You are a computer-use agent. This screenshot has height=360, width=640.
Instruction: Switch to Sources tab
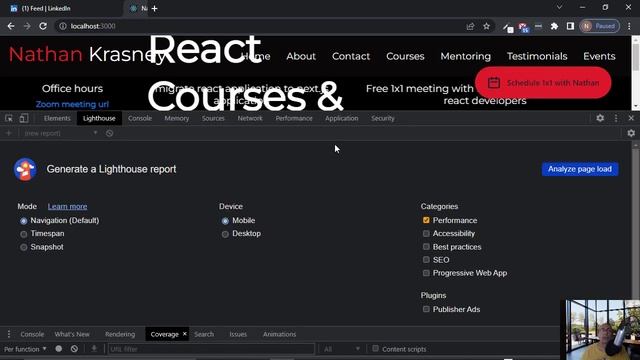click(213, 118)
